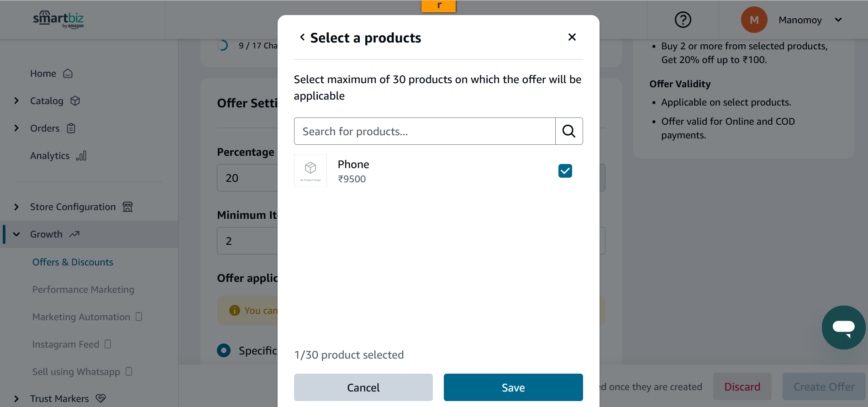
Task: Open the chat support bubble
Action: coord(843,328)
